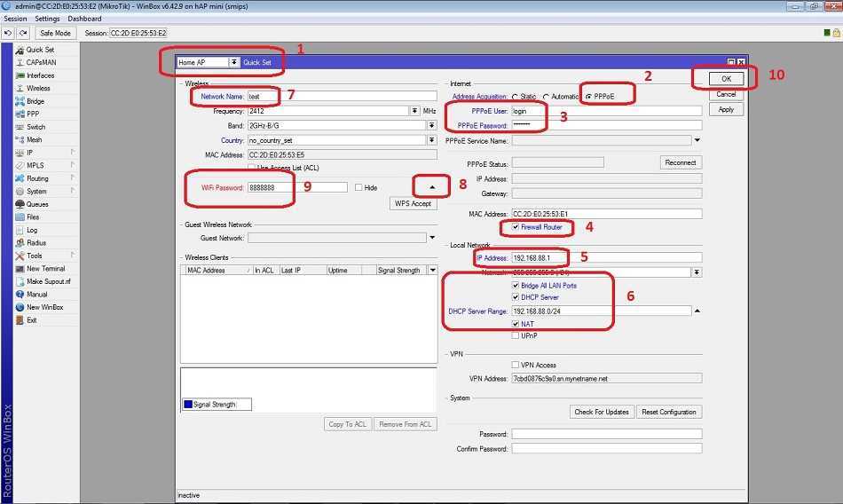Expand PPPoE Service Name arrow

coord(697,140)
